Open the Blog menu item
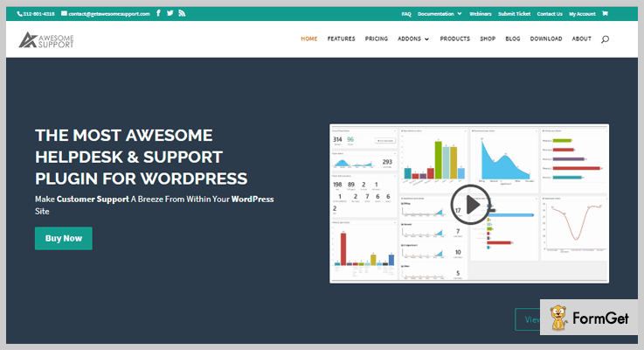The width and height of the screenshot is (644, 350). click(x=513, y=38)
